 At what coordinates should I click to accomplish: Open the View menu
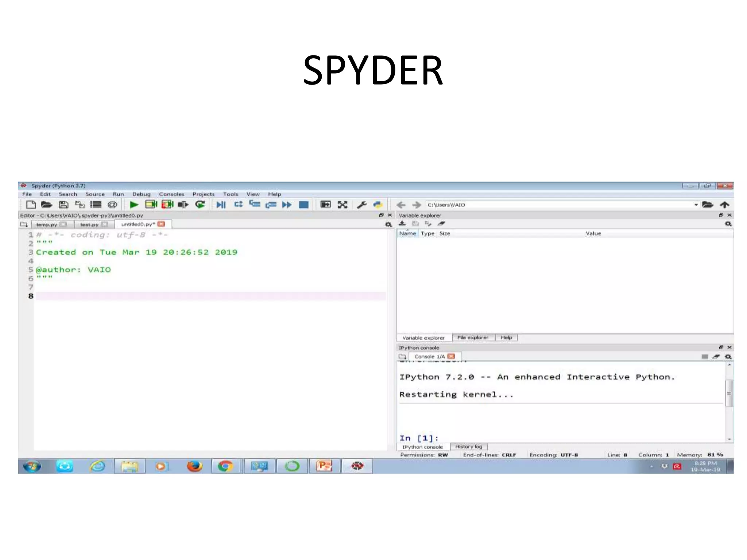[253, 194]
